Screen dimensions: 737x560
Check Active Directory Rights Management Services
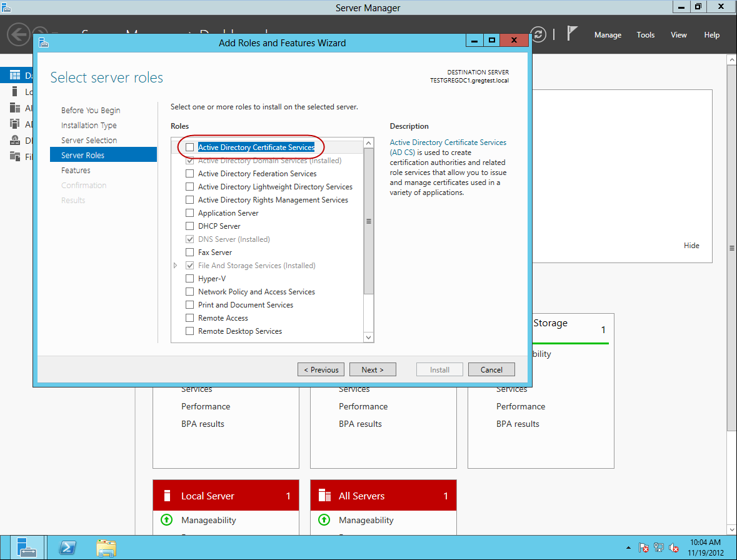click(190, 199)
